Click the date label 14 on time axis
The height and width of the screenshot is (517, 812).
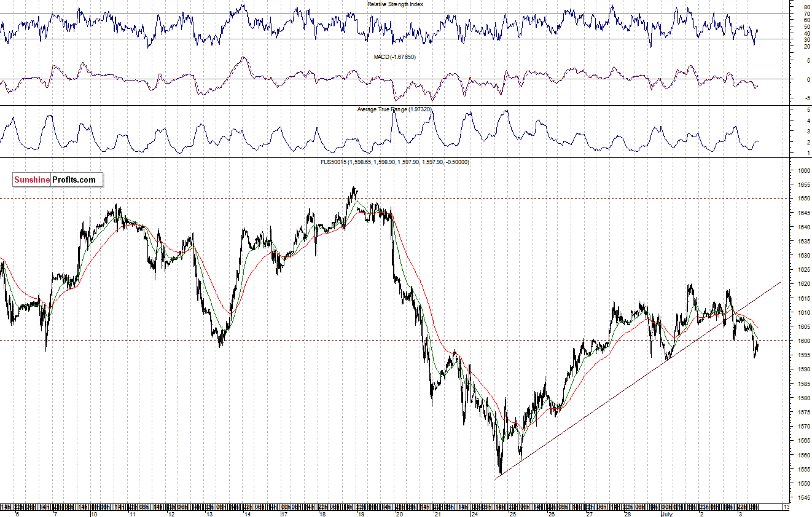[x=246, y=513]
